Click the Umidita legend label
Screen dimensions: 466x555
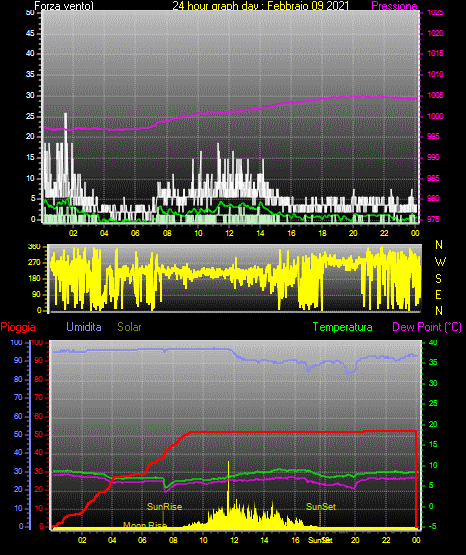pos(84,327)
